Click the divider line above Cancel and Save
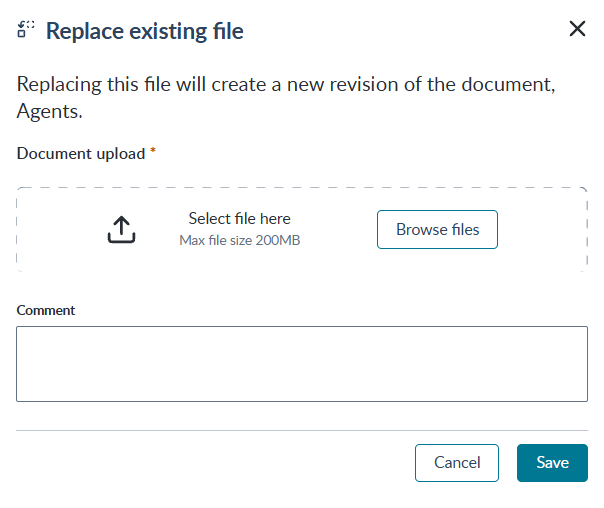604x508 pixels. coord(302,430)
